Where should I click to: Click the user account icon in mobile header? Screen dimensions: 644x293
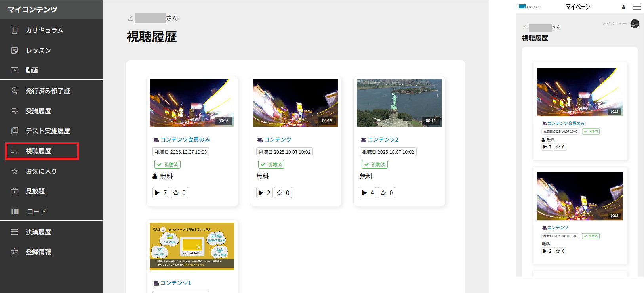click(623, 7)
